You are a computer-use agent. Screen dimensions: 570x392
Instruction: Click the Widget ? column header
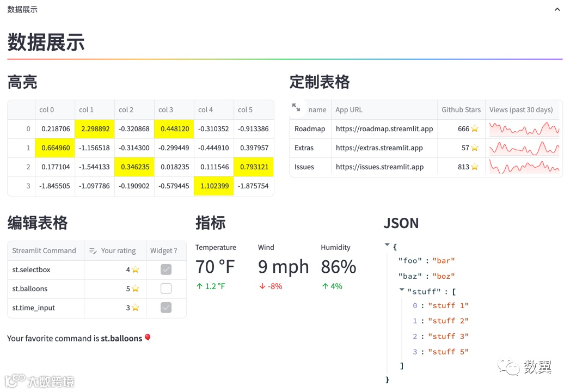(x=166, y=250)
